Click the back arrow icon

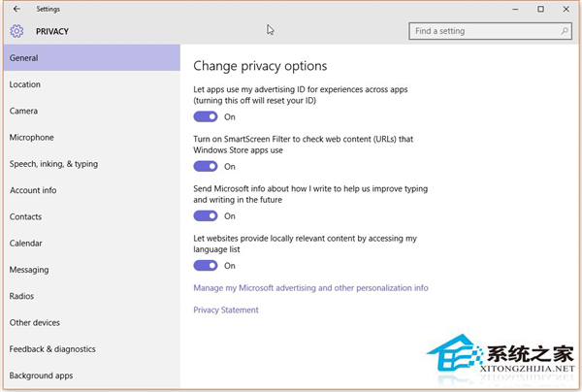16,9
